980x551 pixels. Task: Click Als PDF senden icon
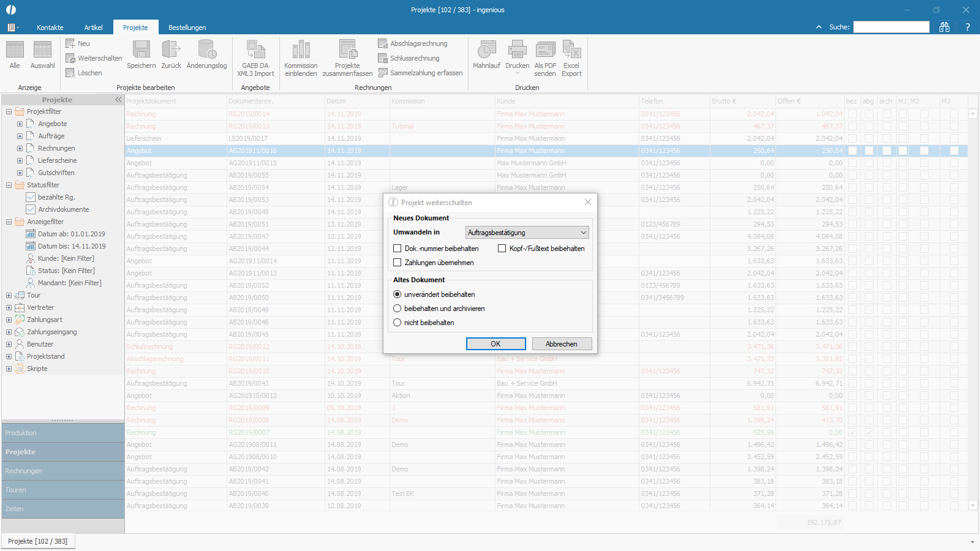tap(545, 50)
